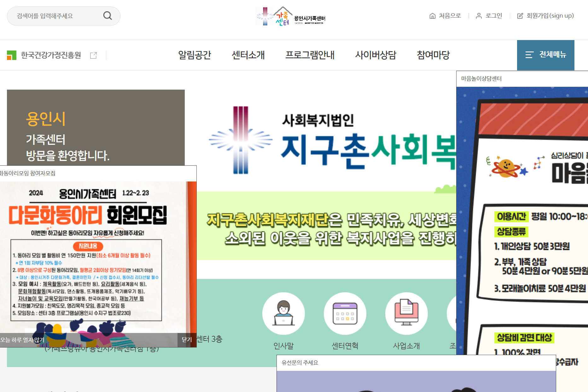The width and height of the screenshot is (588, 392).
Task: Click the 용인시 가족센터 welcome box
Action: 96,128
